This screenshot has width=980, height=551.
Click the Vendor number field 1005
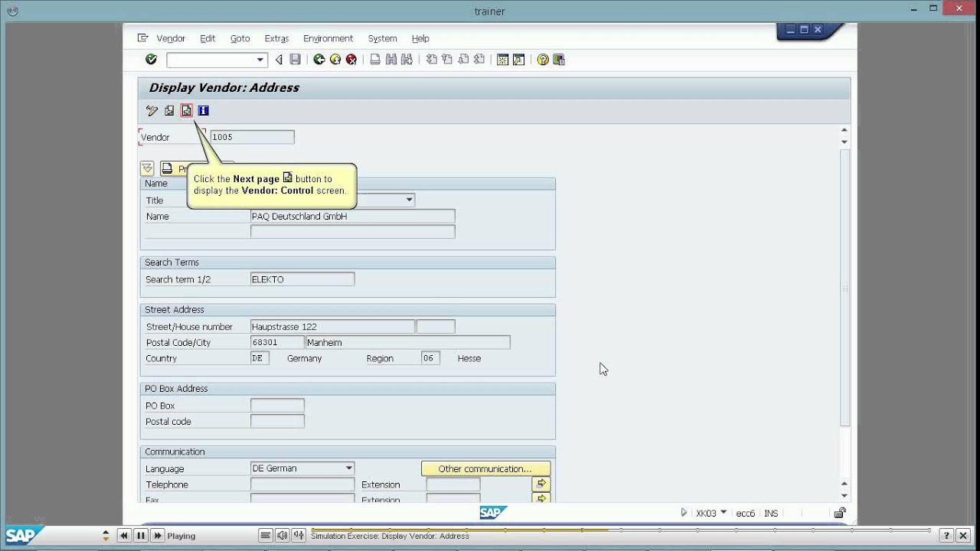tap(252, 137)
